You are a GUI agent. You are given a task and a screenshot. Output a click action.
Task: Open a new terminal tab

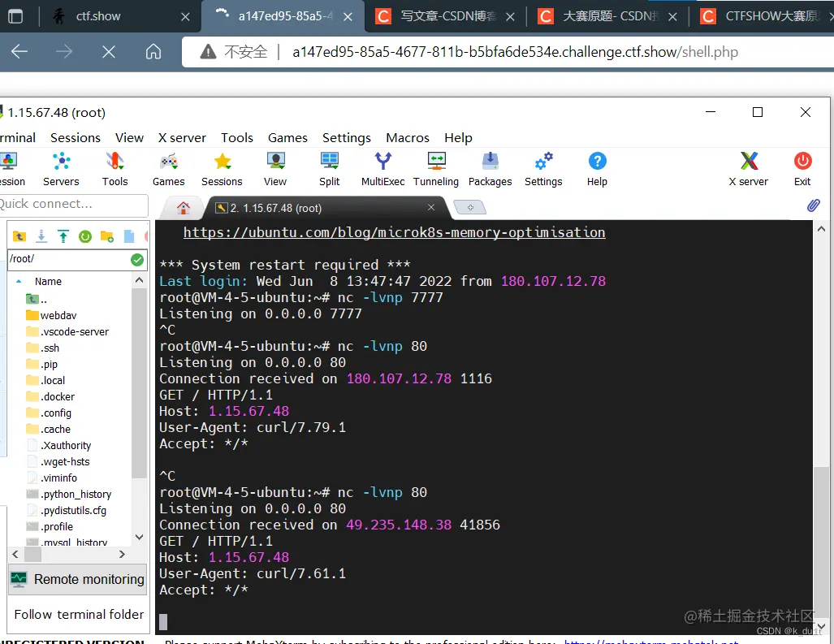(x=469, y=207)
